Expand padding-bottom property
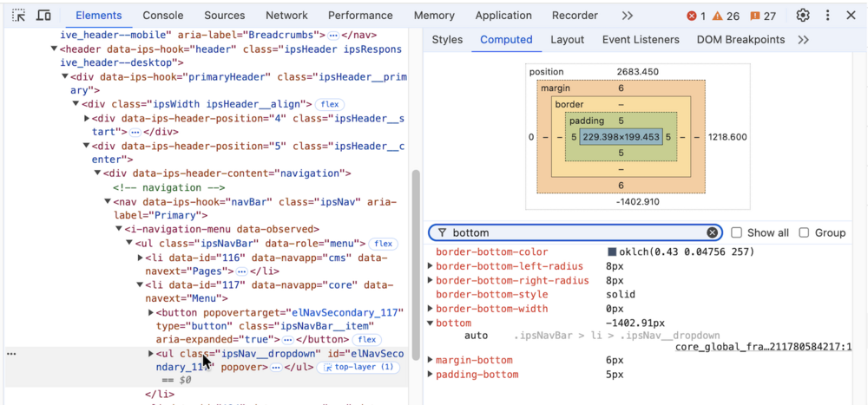This screenshot has height=405, width=868. tap(431, 375)
